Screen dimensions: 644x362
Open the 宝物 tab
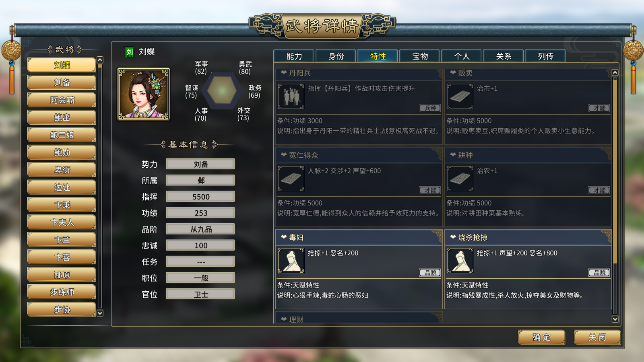[x=420, y=56]
